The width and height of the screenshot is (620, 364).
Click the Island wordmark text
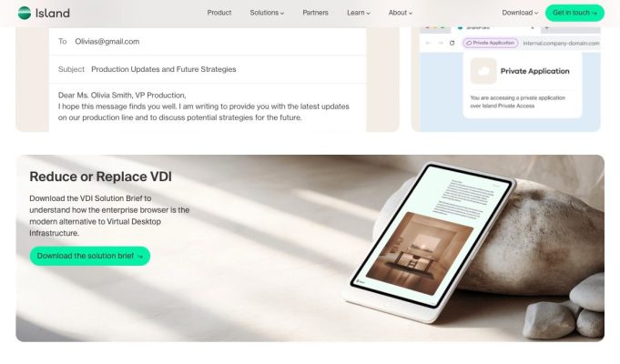pos(53,13)
